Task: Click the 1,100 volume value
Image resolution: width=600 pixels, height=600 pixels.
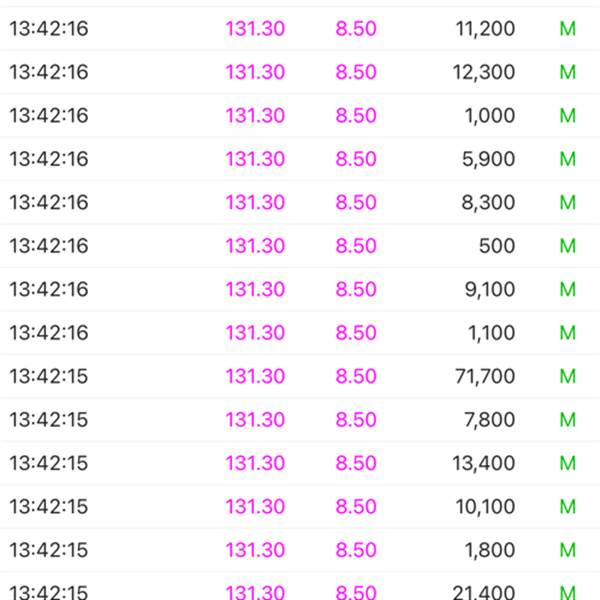Action: click(490, 333)
